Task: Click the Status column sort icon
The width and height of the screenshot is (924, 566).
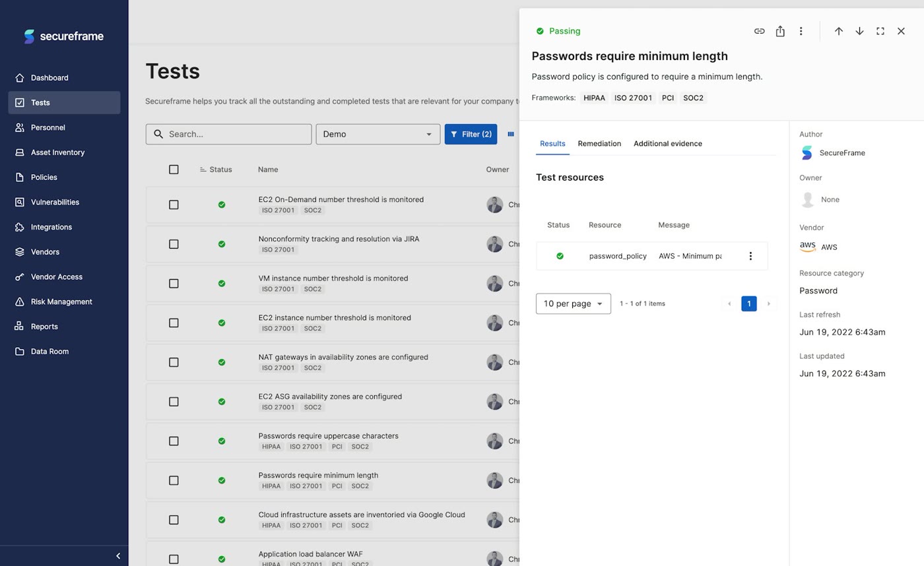Action: (203, 170)
